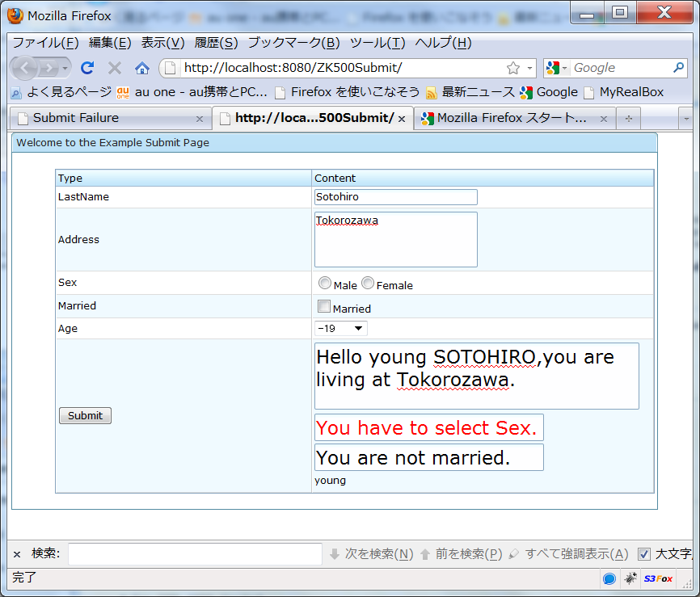
Task: Reload the page with refresh icon
Action: pyautogui.click(x=87, y=68)
